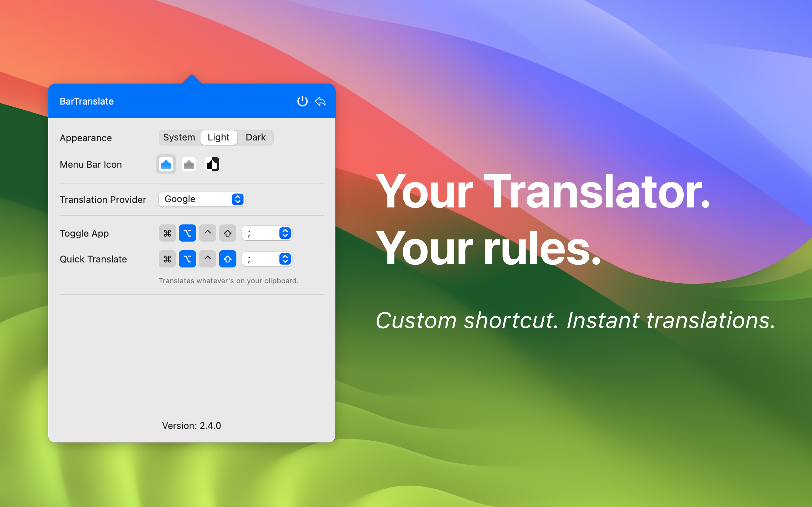Toggle Option modifier for Quick Translate
Screen dimensions: 812x507
pyautogui.click(x=188, y=259)
